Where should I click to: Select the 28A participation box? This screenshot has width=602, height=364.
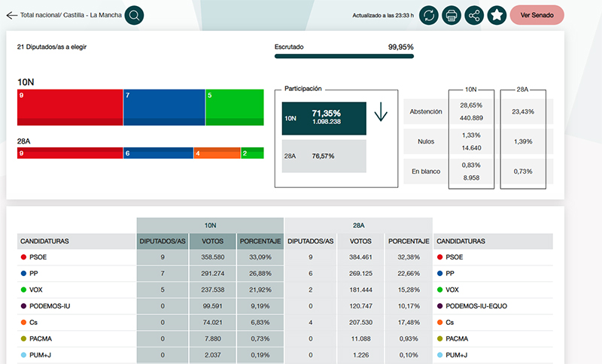[324, 156]
